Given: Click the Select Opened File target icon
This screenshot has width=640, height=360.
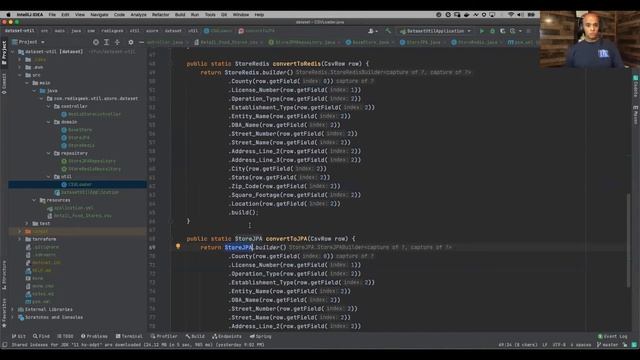Looking at the screenshot, I should [x=96, y=42].
